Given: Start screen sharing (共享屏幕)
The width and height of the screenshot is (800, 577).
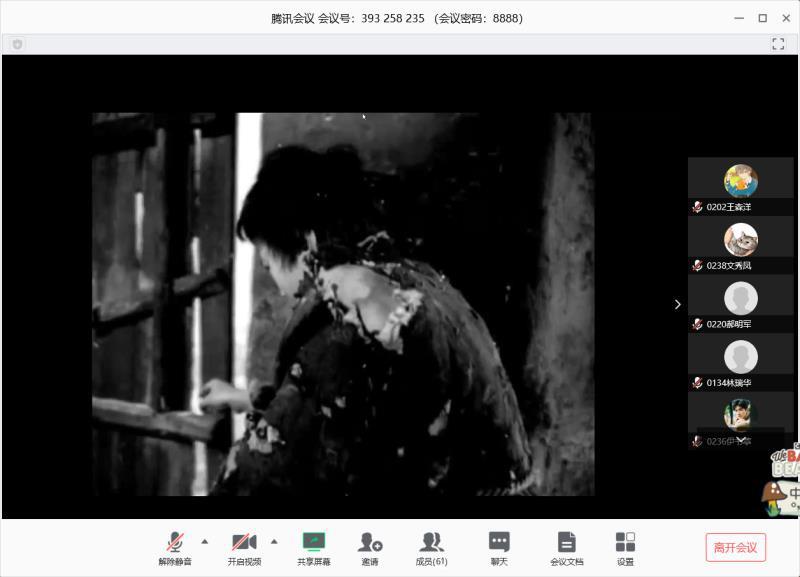Looking at the screenshot, I should coord(314,548).
